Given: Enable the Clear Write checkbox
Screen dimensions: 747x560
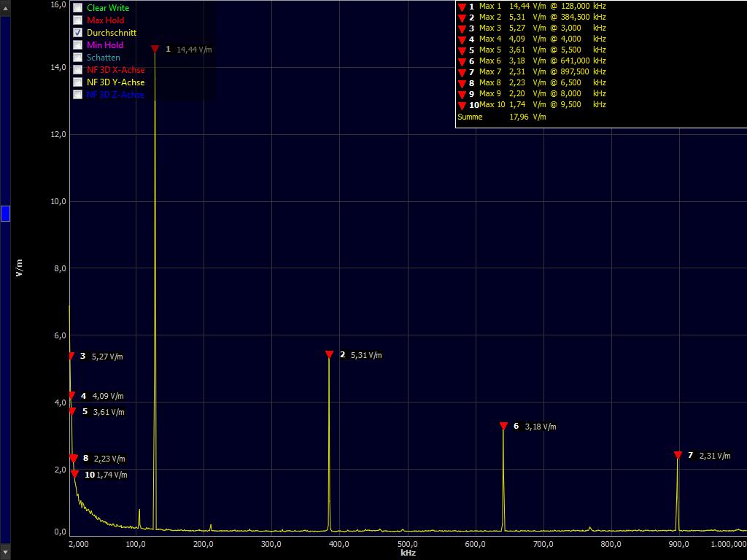Looking at the screenshot, I should coord(77,8).
